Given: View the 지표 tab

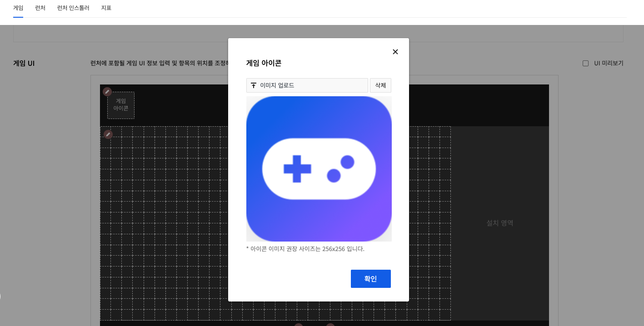Looking at the screenshot, I should pos(106,8).
